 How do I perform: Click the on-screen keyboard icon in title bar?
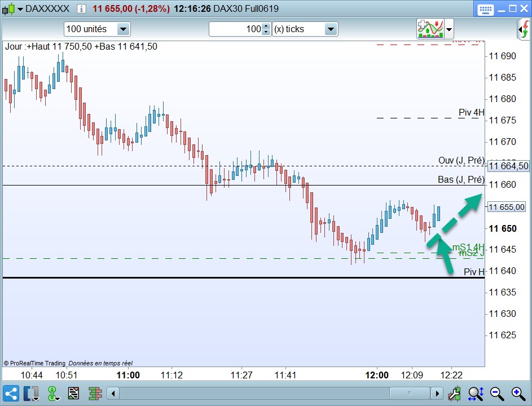(485, 9)
